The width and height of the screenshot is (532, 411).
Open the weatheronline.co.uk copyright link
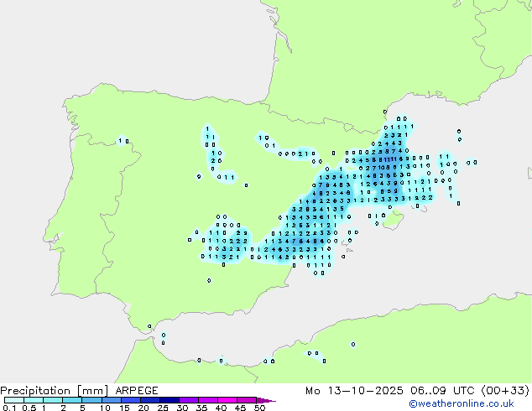click(x=462, y=403)
